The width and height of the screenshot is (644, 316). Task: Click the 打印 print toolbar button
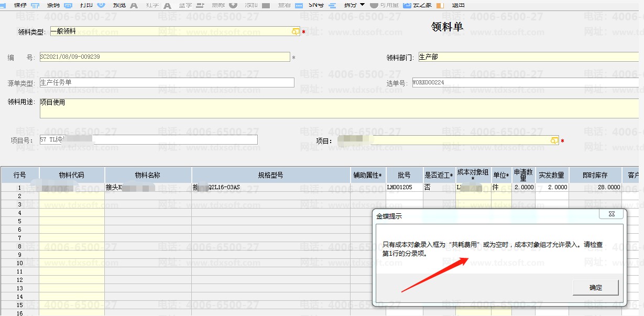click(x=86, y=4)
